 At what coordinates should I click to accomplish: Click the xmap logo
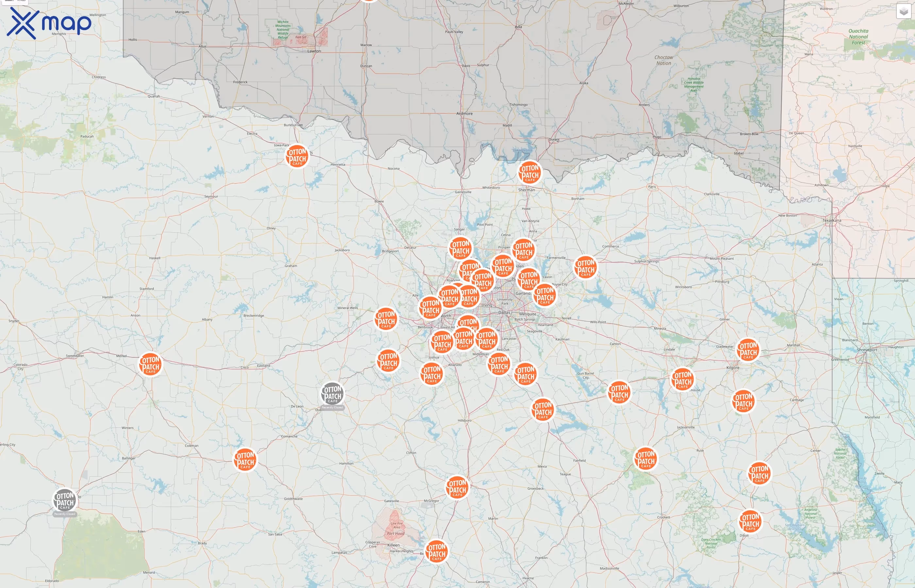pyautogui.click(x=49, y=23)
